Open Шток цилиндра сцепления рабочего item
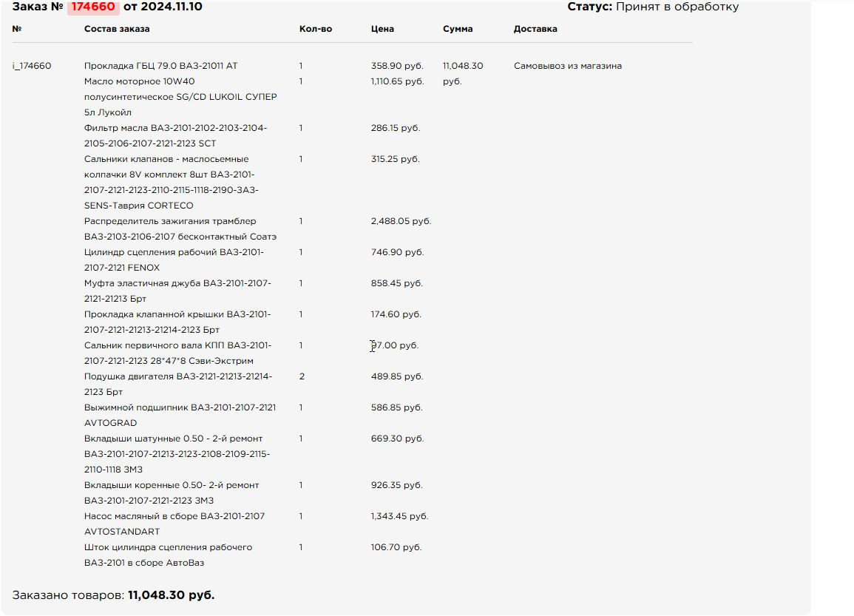 [x=168, y=555]
